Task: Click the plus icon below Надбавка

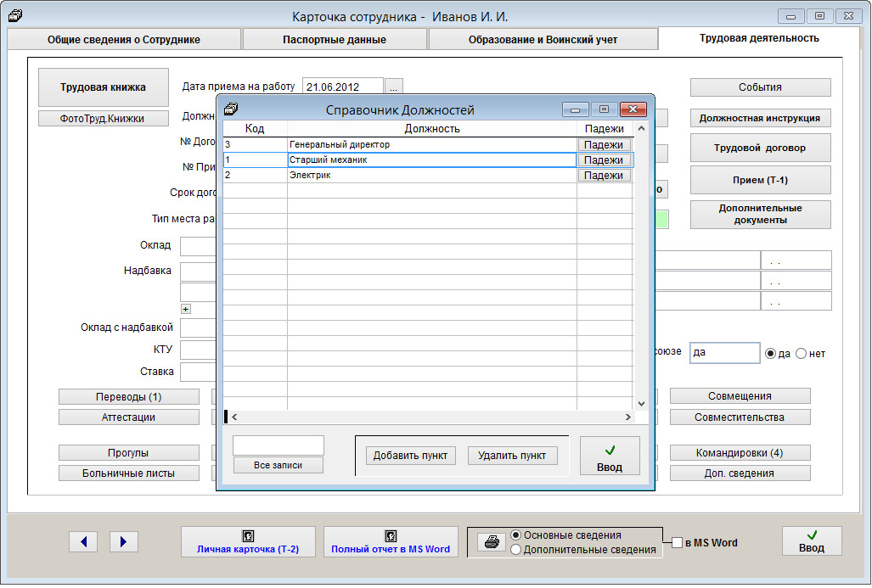Action: click(x=186, y=309)
